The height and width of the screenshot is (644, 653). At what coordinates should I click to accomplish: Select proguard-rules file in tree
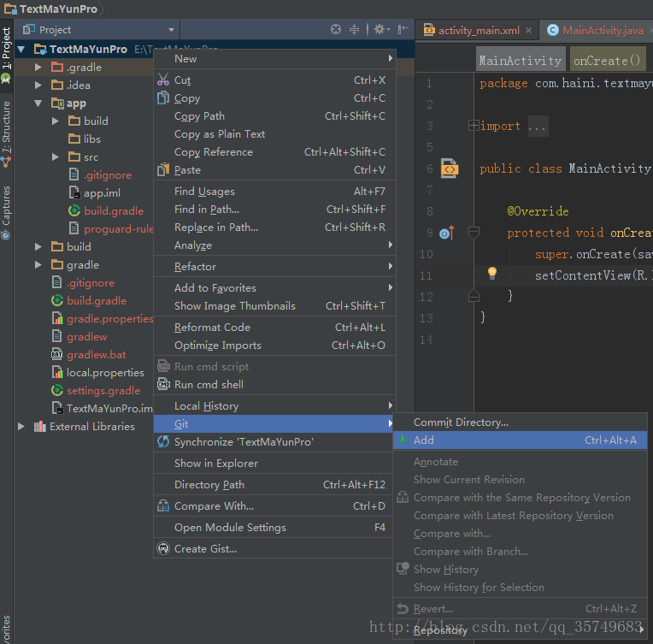coord(119,229)
